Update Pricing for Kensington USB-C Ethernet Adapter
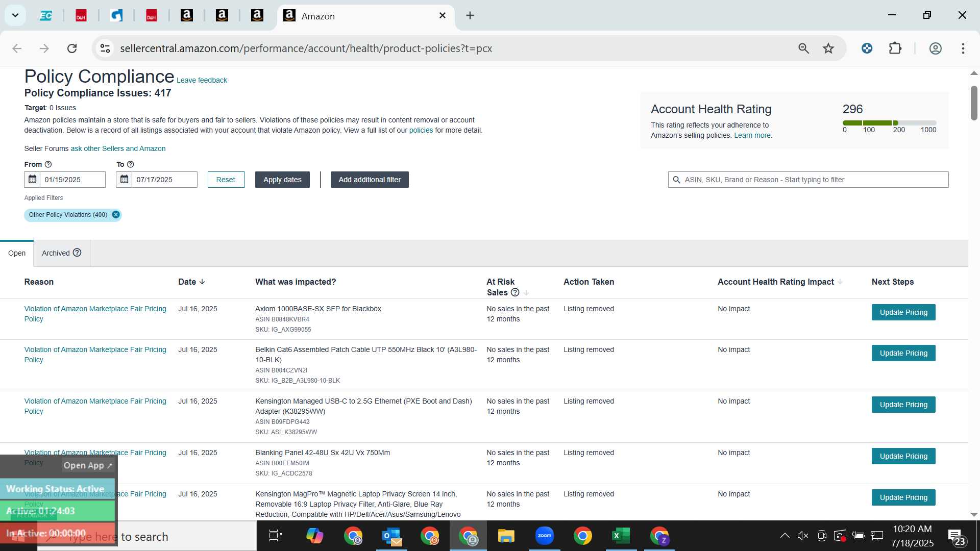Viewport: 980px width, 551px height. click(x=903, y=405)
